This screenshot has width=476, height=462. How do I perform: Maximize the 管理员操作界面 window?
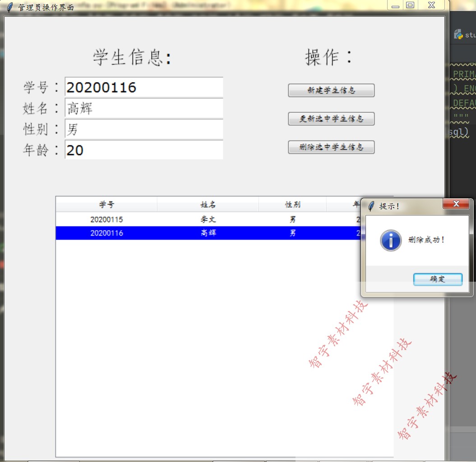point(410,5)
